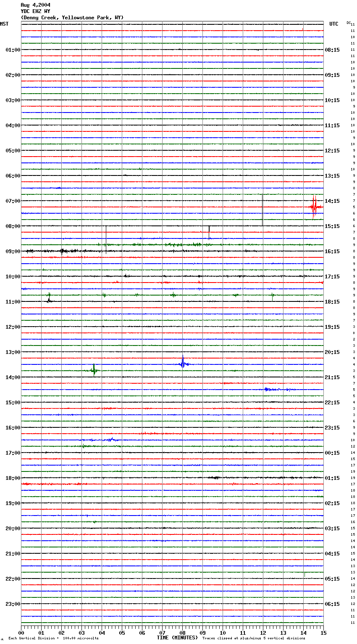Select the "23:00" MST time label
Image resolution: width=357 pixels, height=644 pixels.
[13, 604]
